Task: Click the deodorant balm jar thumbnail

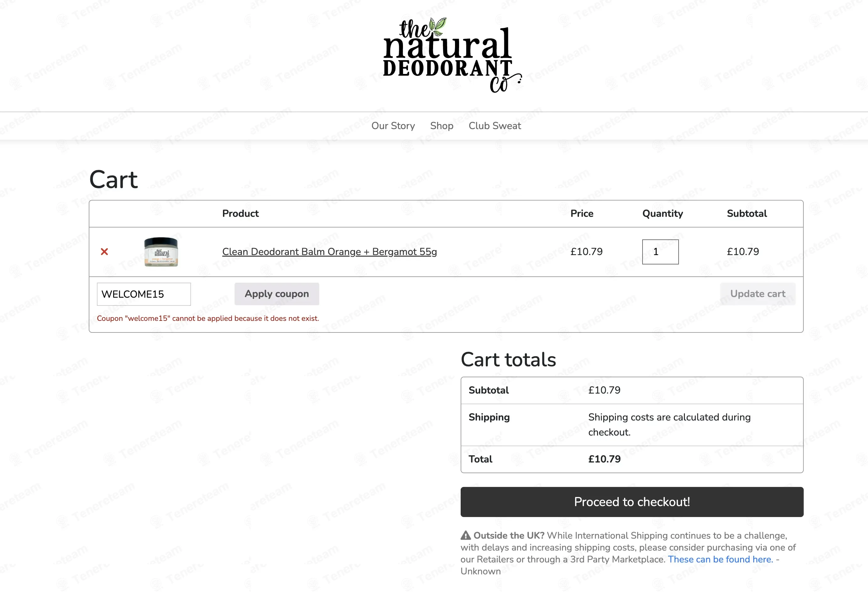Action: (x=161, y=252)
